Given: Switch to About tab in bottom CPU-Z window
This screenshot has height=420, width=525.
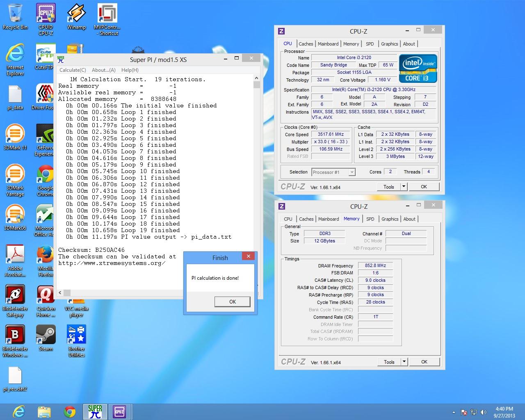Looking at the screenshot, I should (409, 219).
